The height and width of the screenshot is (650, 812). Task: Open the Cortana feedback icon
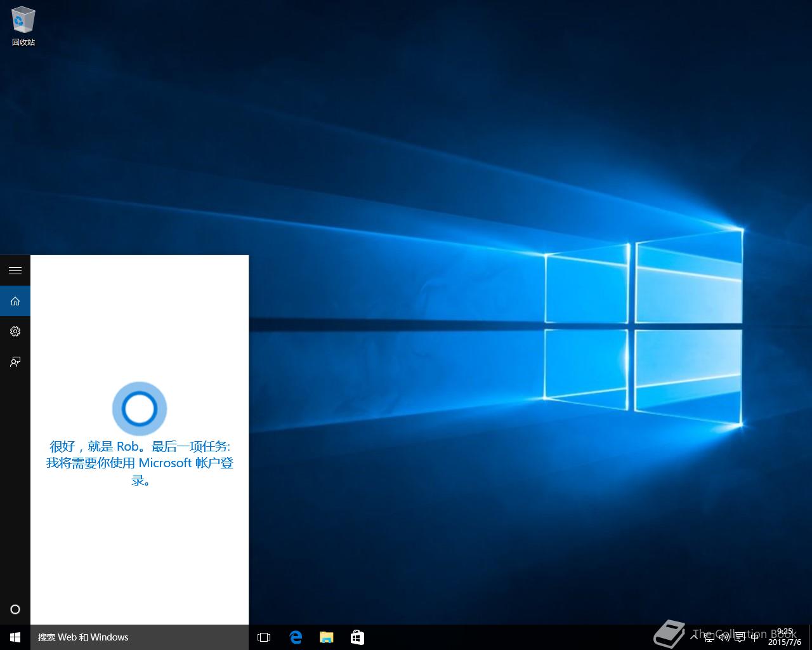pos(15,362)
